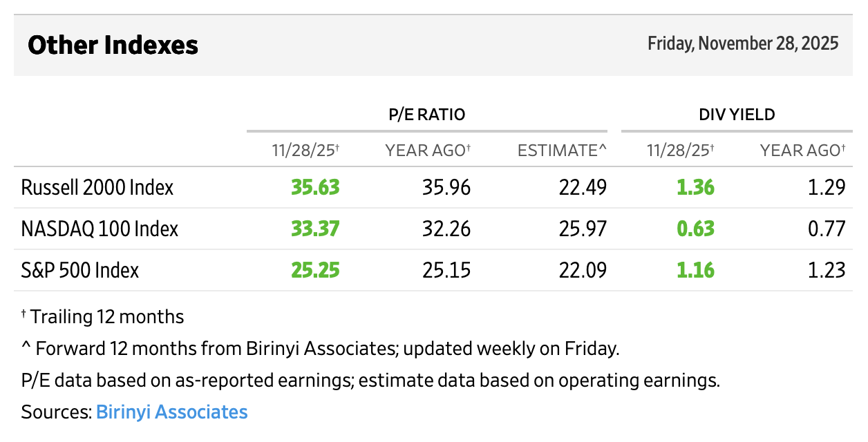Click the Friday, November 28, 2025 date
Viewport: 868px width, 442px height.
(x=743, y=44)
